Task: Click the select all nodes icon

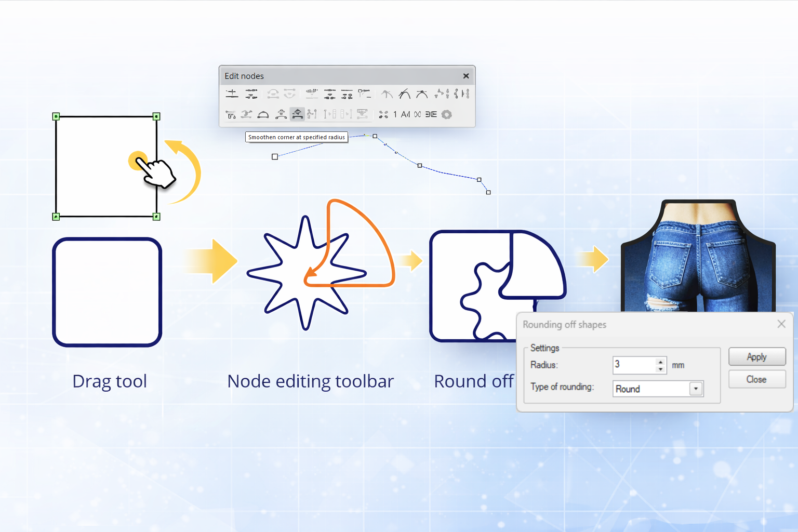Action: tap(383, 114)
